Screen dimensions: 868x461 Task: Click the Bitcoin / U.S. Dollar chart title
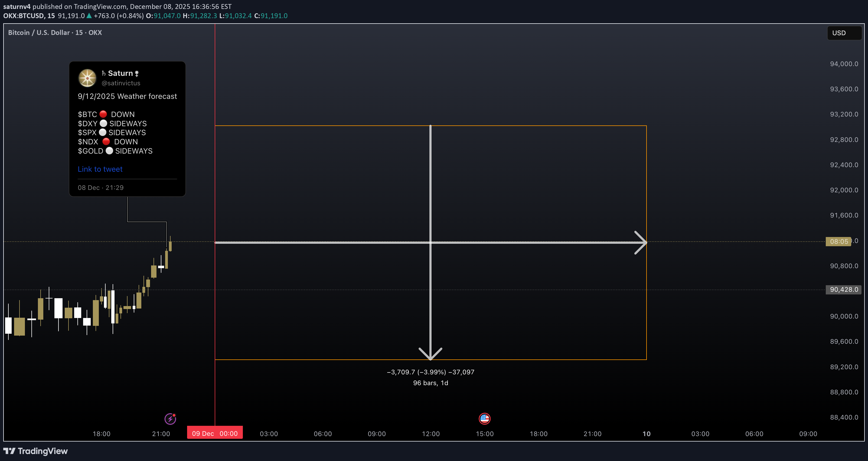[55, 33]
